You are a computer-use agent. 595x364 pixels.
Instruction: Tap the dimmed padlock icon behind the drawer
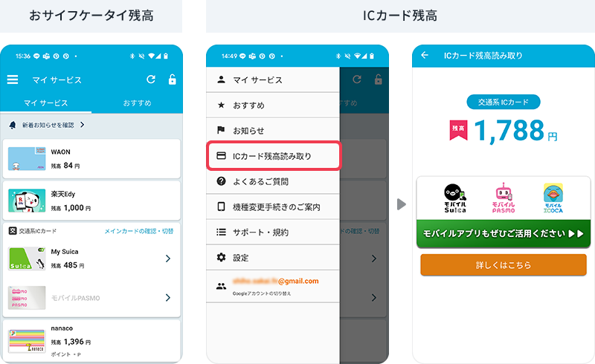(x=379, y=79)
